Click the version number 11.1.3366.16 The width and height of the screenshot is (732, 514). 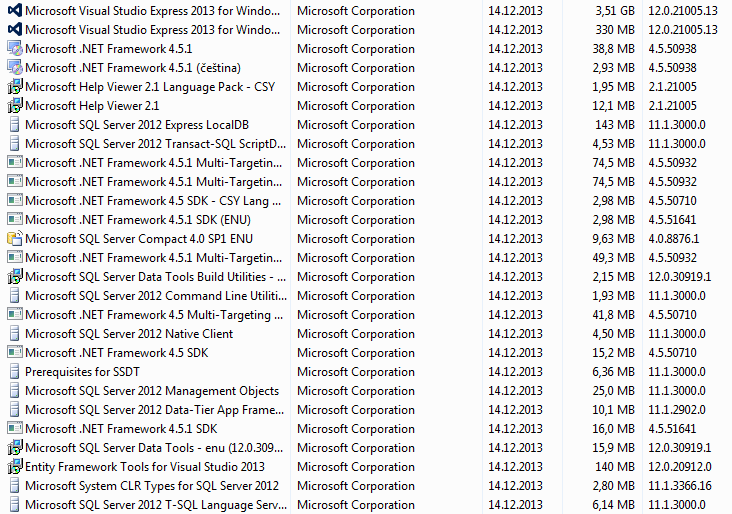tap(680, 486)
